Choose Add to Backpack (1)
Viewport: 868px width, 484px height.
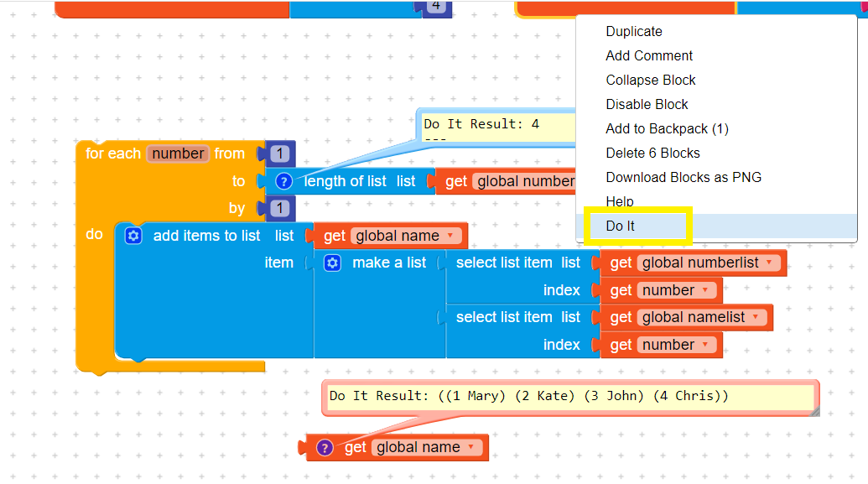pyautogui.click(x=716, y=129)
